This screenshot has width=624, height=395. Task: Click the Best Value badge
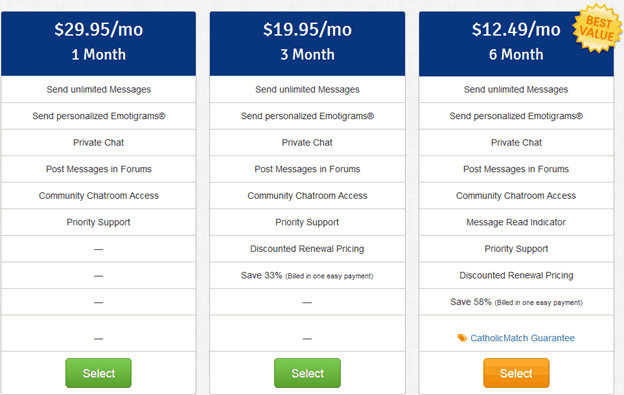point(597,28)
